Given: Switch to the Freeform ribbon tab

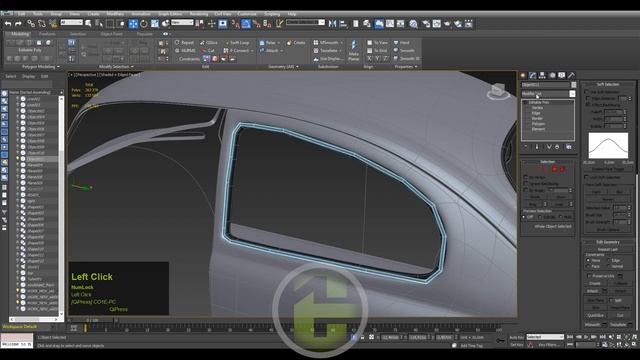Looking at the screenshot, I should (47, 34).
